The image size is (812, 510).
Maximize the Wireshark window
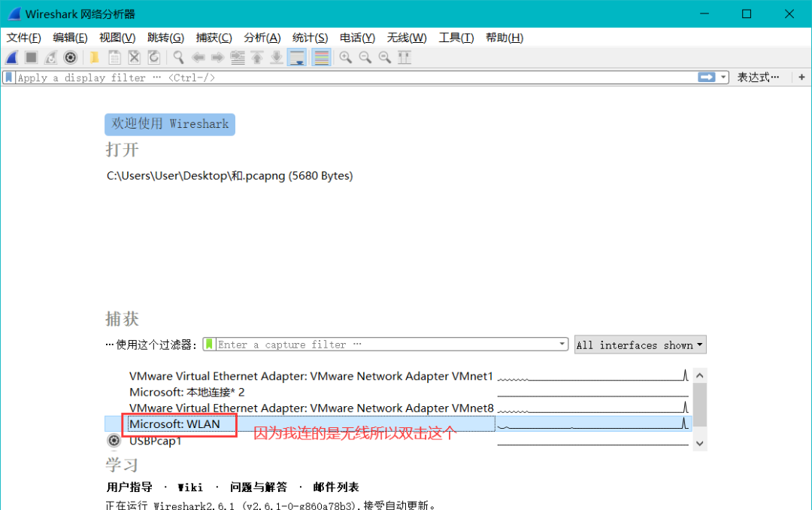(747, 14)
